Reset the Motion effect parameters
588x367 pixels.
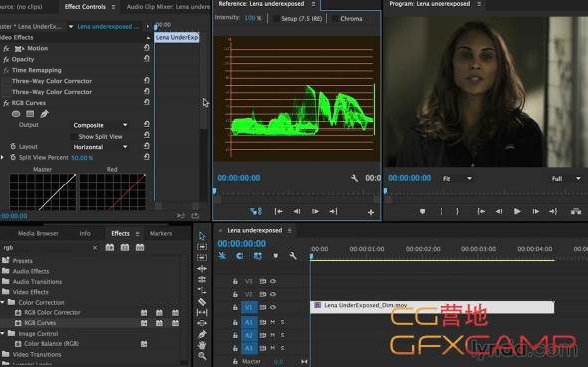coord(147,48)
